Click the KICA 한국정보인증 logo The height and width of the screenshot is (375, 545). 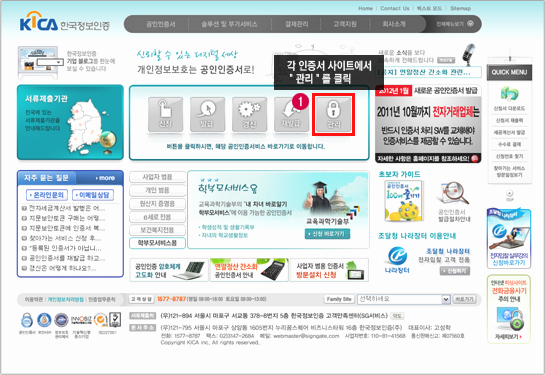pos(65,22)
